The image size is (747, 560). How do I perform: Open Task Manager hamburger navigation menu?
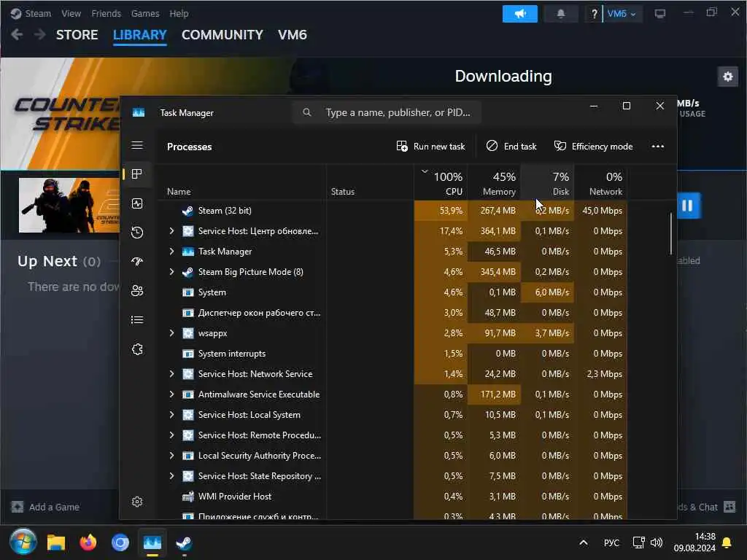pyautogui.click(x=137, y=145)
